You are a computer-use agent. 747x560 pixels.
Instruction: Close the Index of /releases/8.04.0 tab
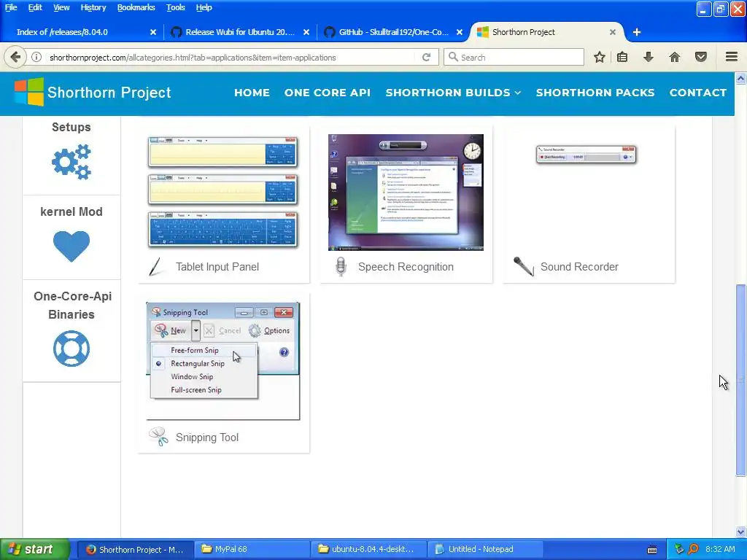153,32
